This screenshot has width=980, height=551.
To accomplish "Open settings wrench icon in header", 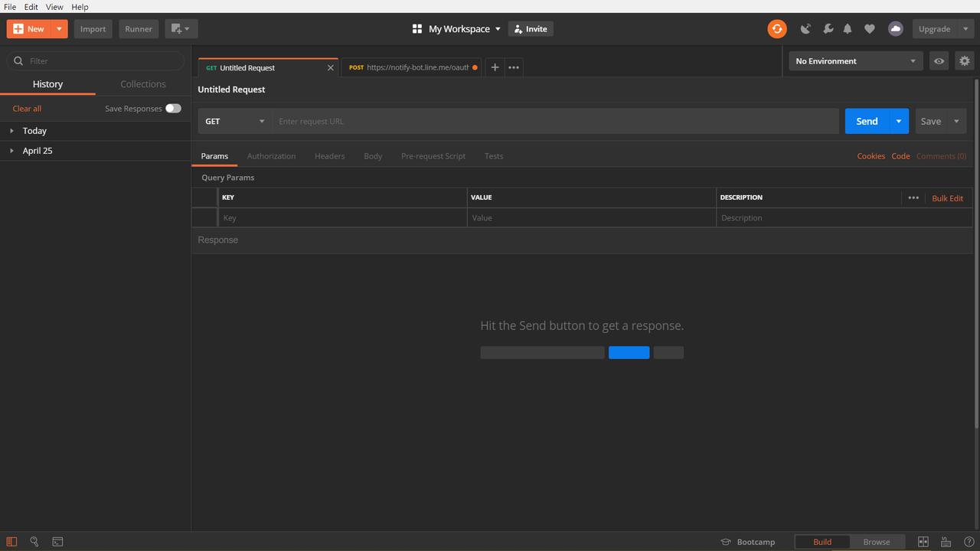I will [828, 29].
